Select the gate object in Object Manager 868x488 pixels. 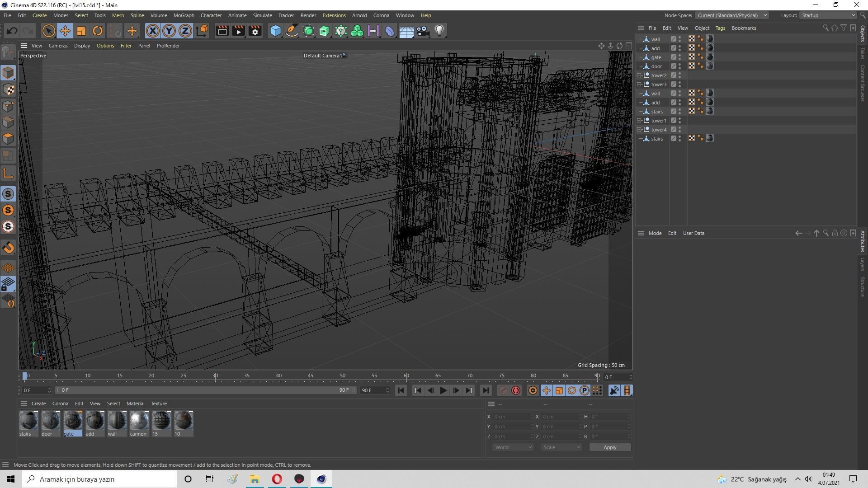(x=656, y=57)
